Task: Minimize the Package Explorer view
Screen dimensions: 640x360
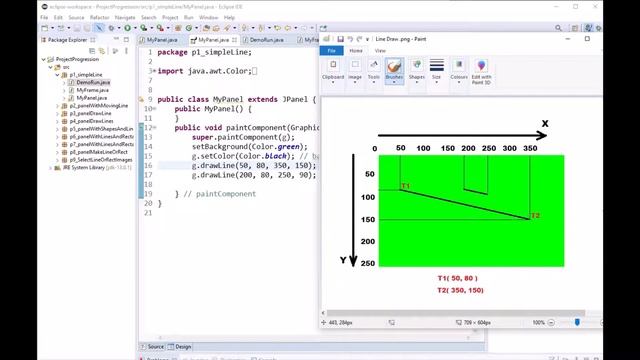Action: (116, 39)
